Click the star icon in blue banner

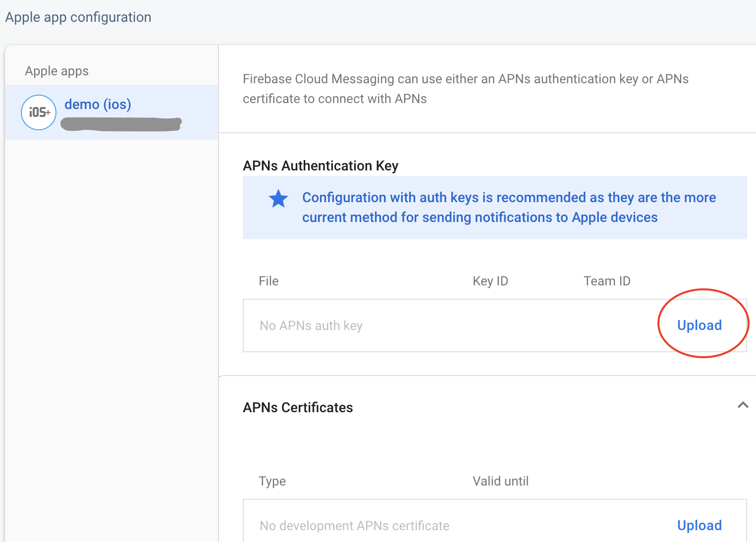[x=278, y=198]
